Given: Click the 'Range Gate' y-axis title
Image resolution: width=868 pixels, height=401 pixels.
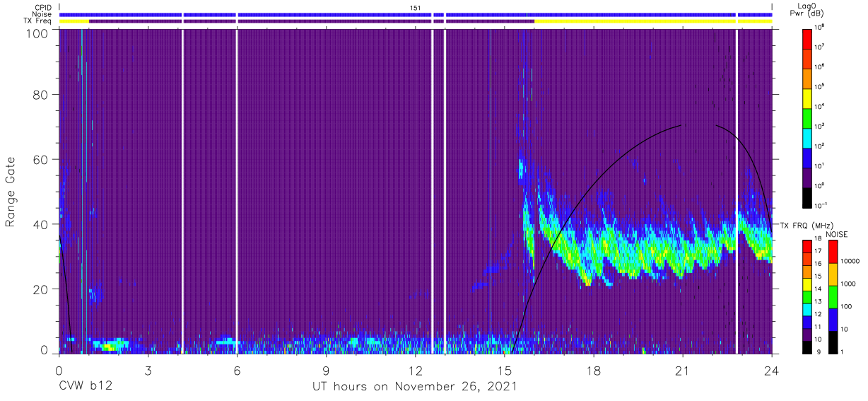Looking at the screenshot, I should (11, 192).
